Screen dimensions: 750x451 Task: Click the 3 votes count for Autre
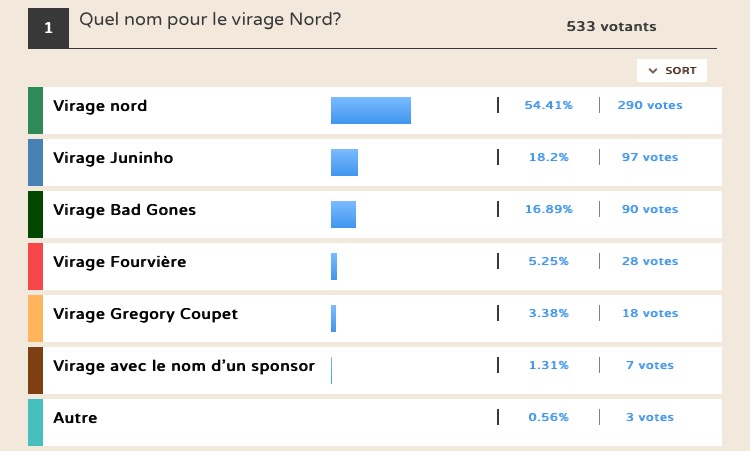coord(650,417)
